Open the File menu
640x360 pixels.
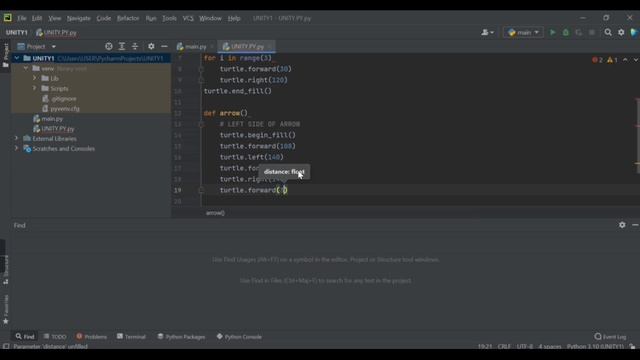click(x=22, y=18)
